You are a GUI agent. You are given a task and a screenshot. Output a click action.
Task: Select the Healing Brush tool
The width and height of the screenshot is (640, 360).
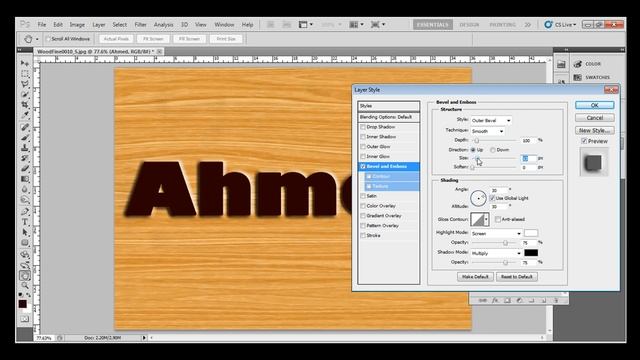[x=25, y=127]
